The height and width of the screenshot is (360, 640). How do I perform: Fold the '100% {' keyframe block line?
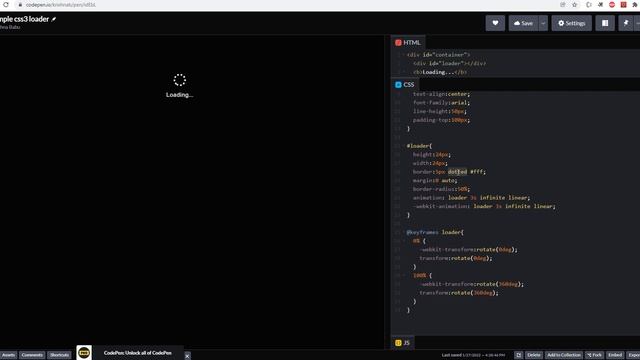422,276
